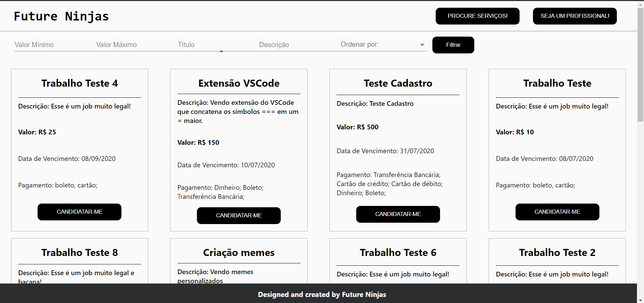Click the scrollbar down arrow
Image resolution: width=644 pixels, height=303 pixels.
pos(640,300)
